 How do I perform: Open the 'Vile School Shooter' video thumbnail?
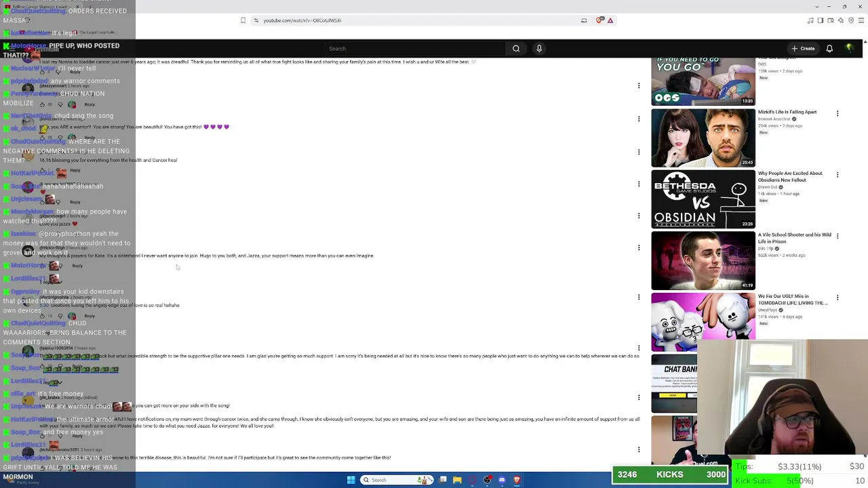click(703, 261)
